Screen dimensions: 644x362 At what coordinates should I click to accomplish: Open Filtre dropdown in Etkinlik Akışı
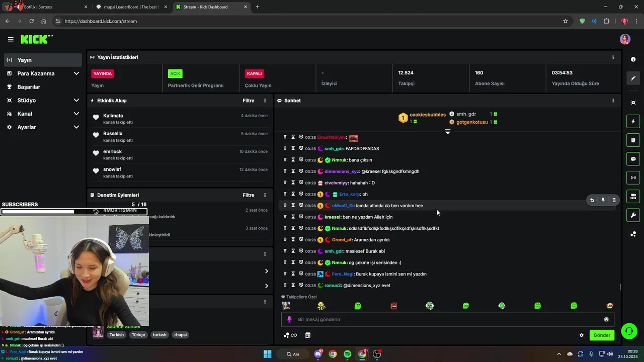249,101
